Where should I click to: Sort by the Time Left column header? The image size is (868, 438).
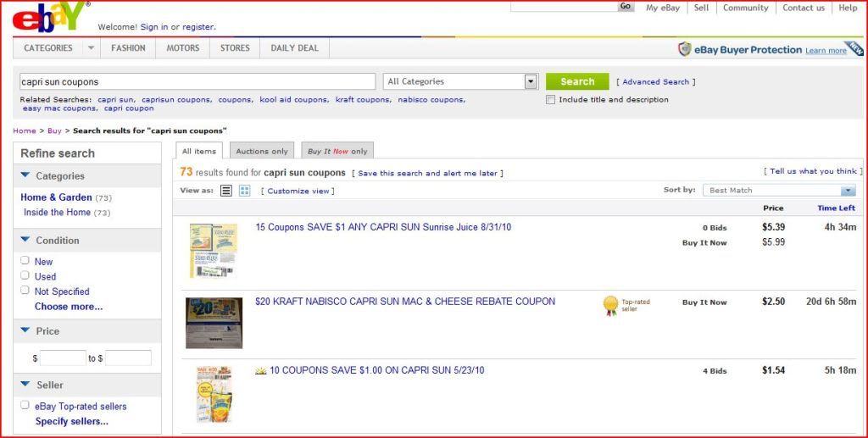coord(837,208)
